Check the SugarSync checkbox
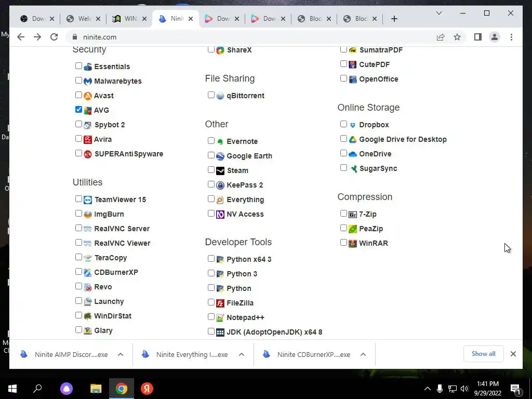532x399 pixels. (344, 167)
